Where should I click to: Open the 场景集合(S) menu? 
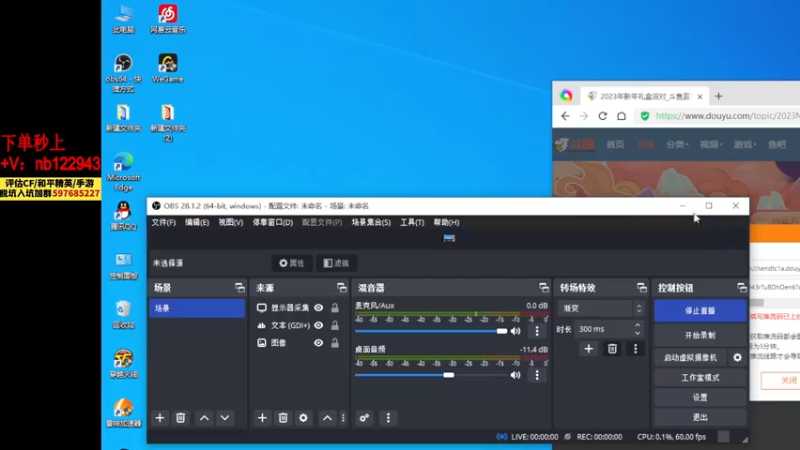click(371, 222)
